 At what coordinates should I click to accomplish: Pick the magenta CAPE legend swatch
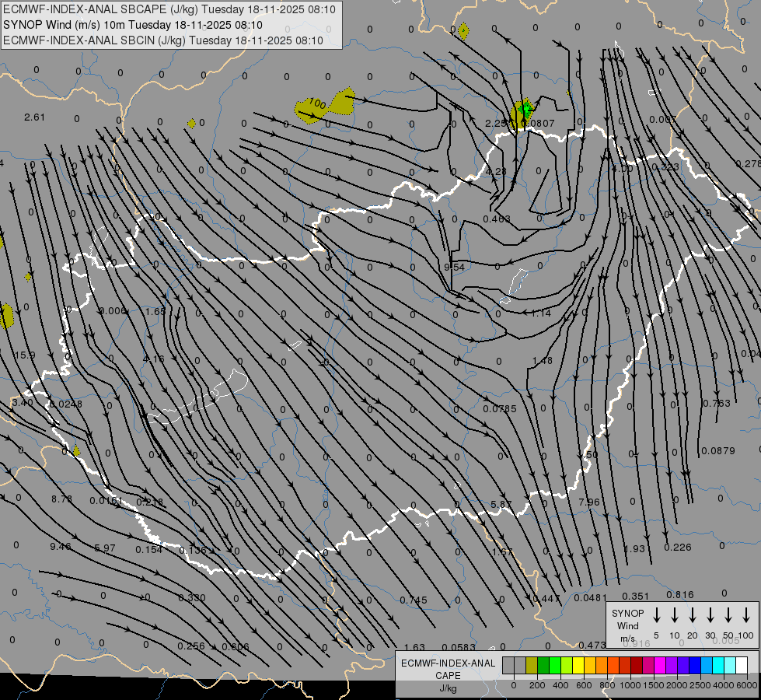pos(660,665)
